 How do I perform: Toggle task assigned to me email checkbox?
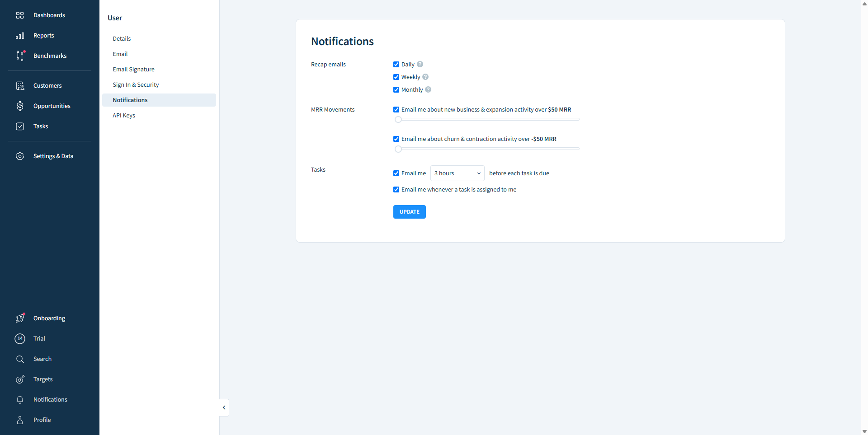click(396, 190)
